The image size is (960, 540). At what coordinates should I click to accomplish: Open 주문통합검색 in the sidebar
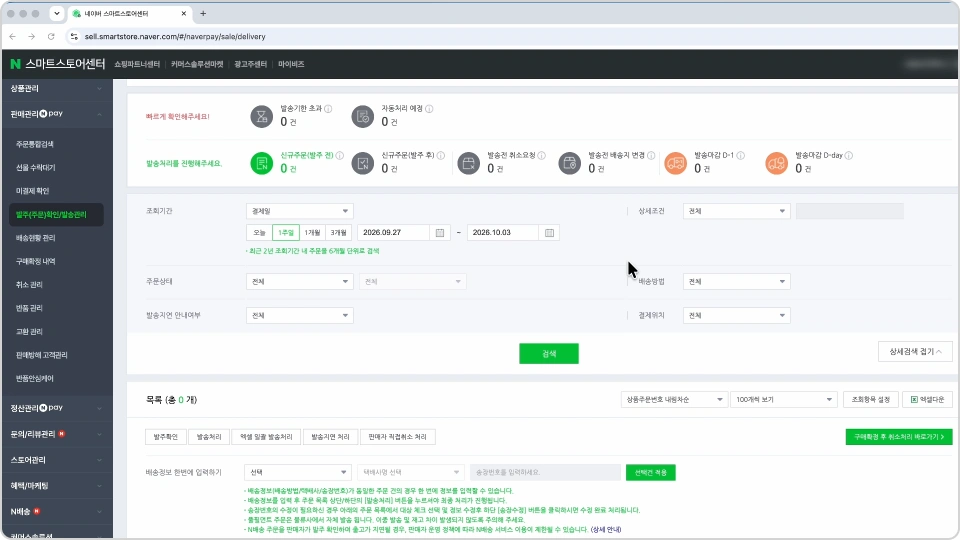tap(35, 144)
